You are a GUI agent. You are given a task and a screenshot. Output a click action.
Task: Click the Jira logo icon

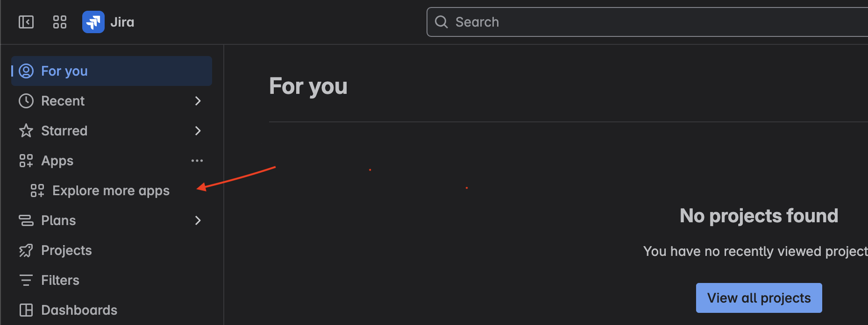(93, 21)
